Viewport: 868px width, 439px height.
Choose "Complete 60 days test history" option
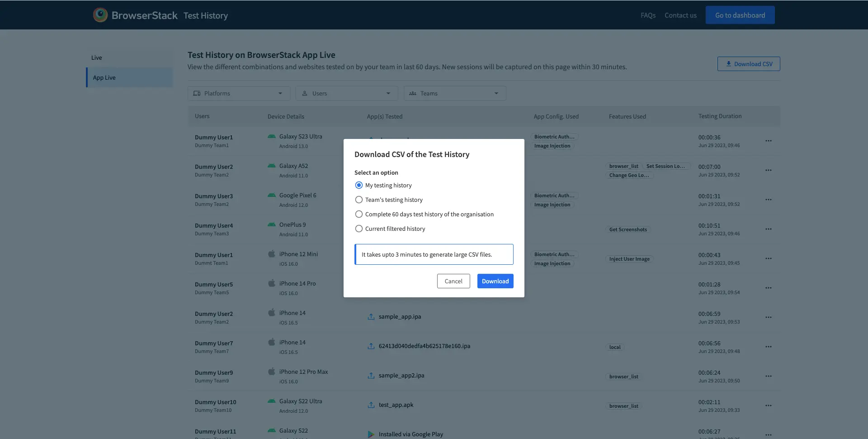[359, 214]
